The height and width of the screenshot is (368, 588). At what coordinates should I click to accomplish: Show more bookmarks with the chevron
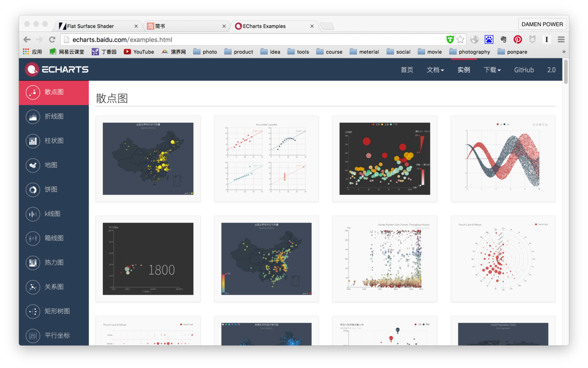coord(564,52)
